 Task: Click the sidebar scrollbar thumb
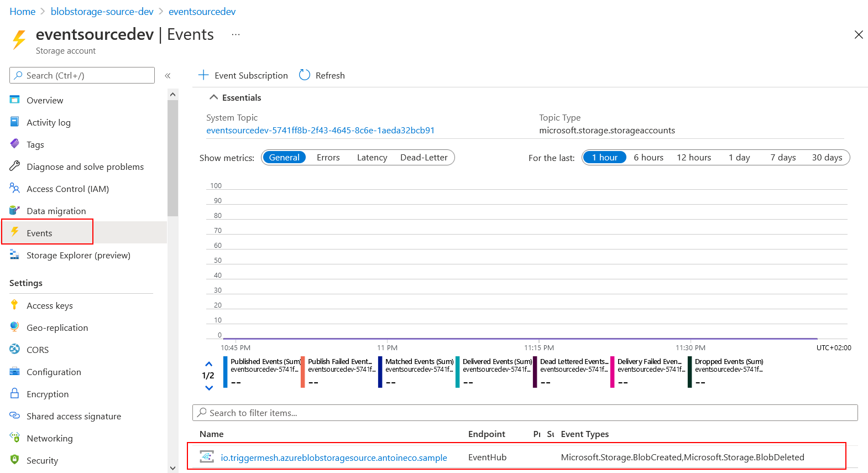coord(172,158)
